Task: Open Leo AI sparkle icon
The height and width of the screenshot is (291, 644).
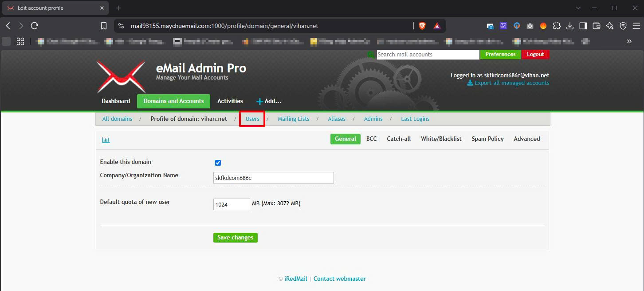Action: point(610,26)
